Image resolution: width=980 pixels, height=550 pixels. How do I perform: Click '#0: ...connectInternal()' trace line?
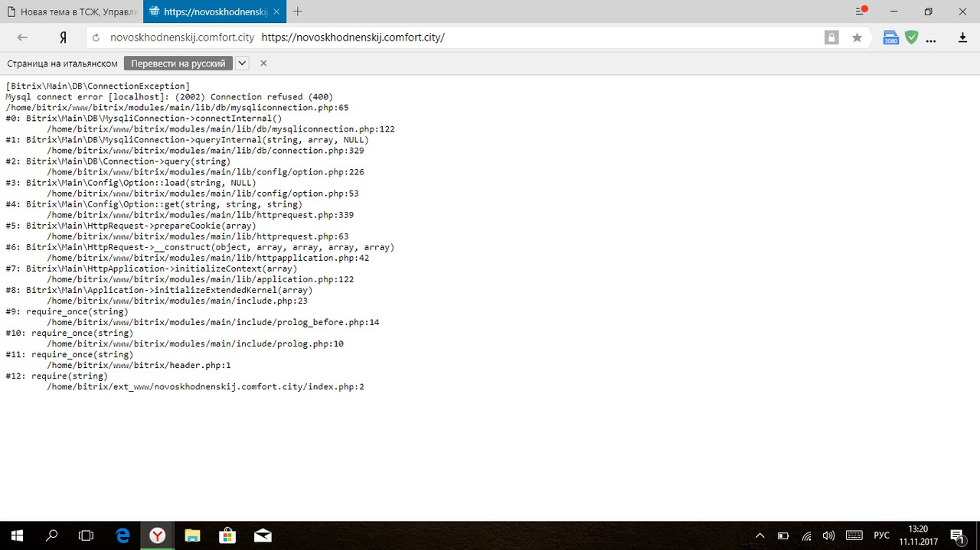point(144,119)
